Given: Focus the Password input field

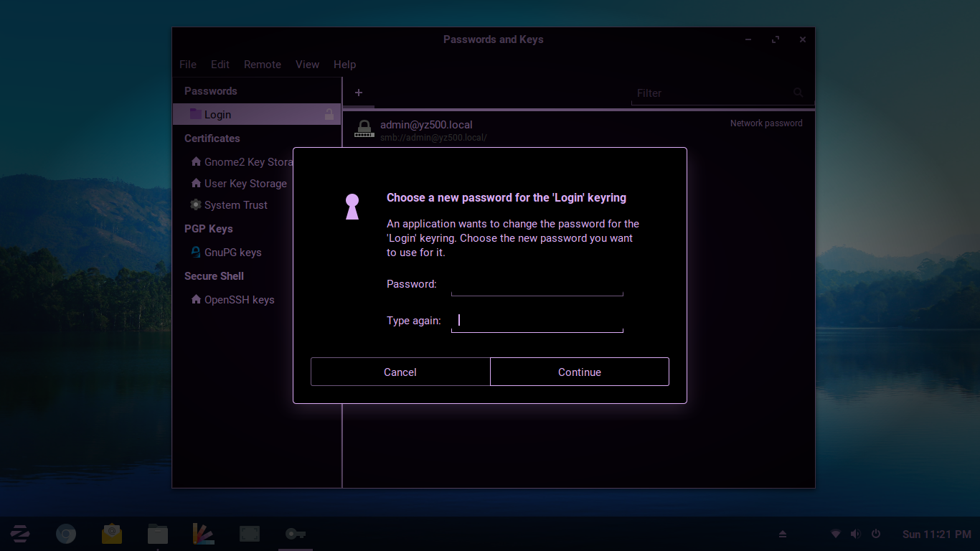Looking at the screenshot, I should tap(537, 285).
